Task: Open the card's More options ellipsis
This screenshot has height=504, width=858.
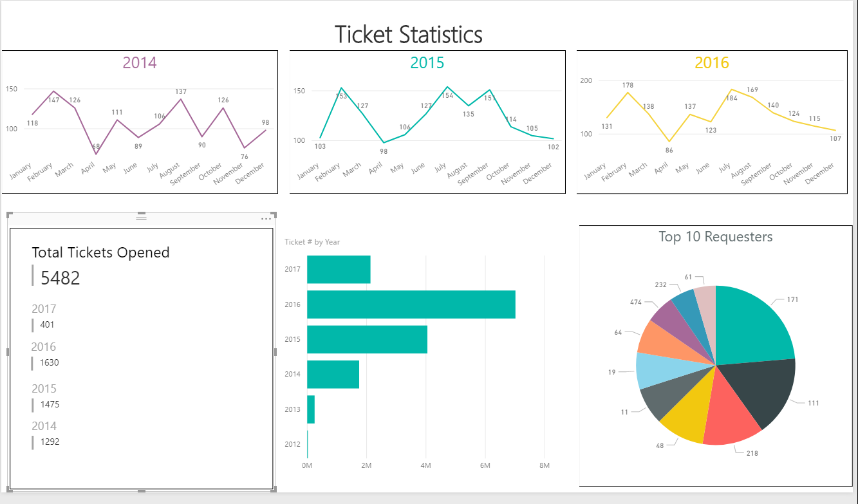Action: 266,219
